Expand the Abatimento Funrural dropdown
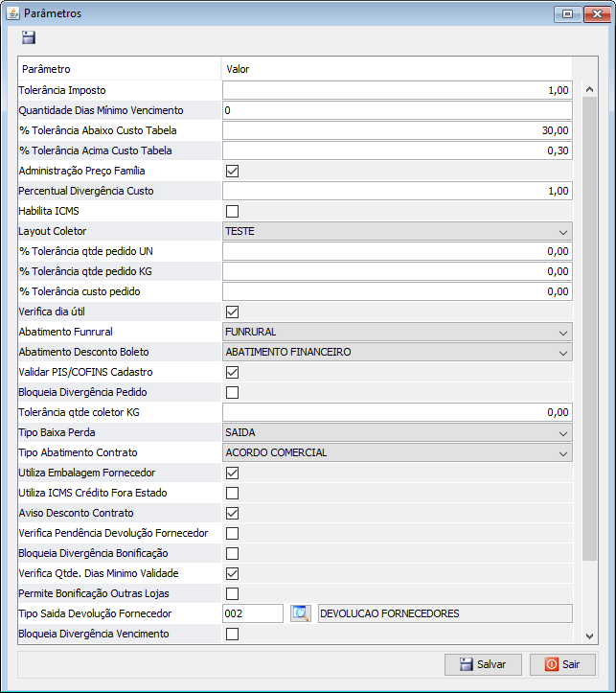 (x=398, y=332)
